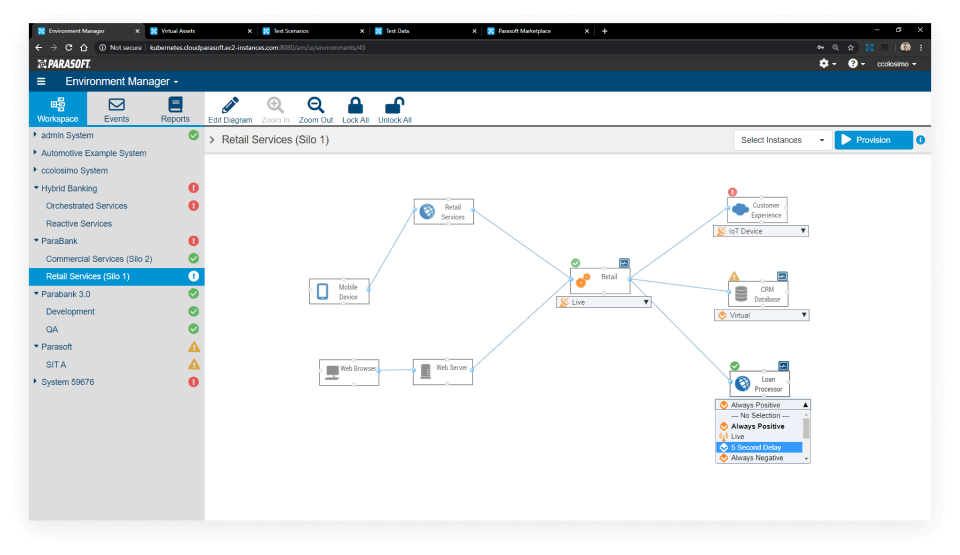Click the monitor icon above CRM Database
This screenshot has width=960, height=555.
782,276
